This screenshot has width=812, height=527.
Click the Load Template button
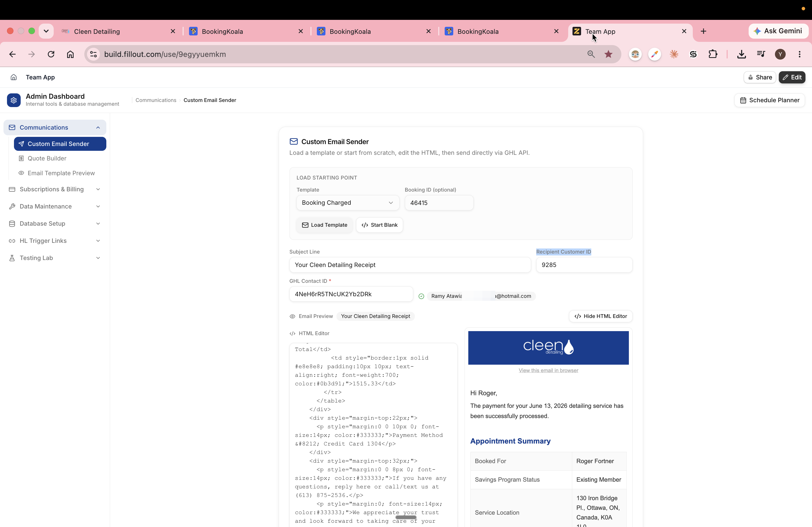pos(324,225)
